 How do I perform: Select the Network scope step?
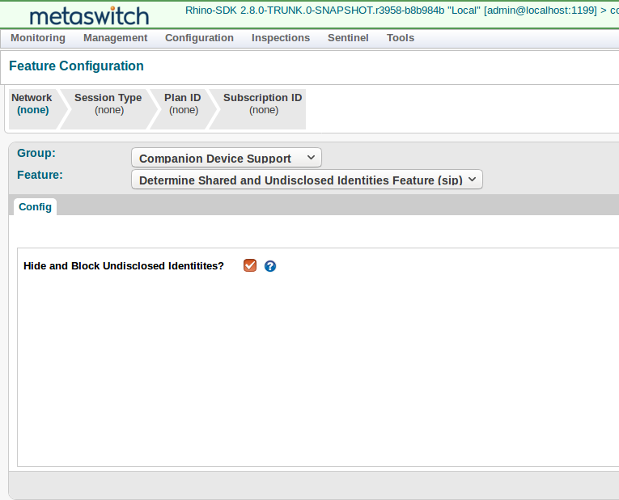pyautogui.click(x=32, y=104)
